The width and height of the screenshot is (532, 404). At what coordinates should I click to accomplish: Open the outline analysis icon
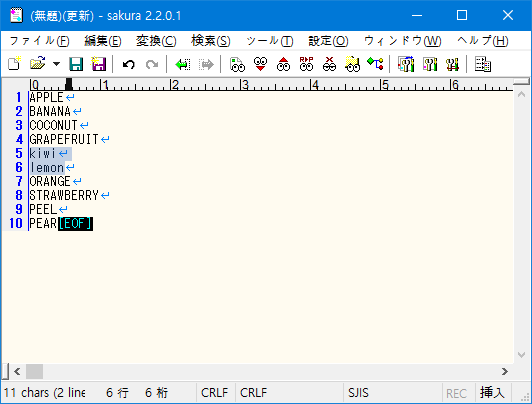(x=376, y=64)
